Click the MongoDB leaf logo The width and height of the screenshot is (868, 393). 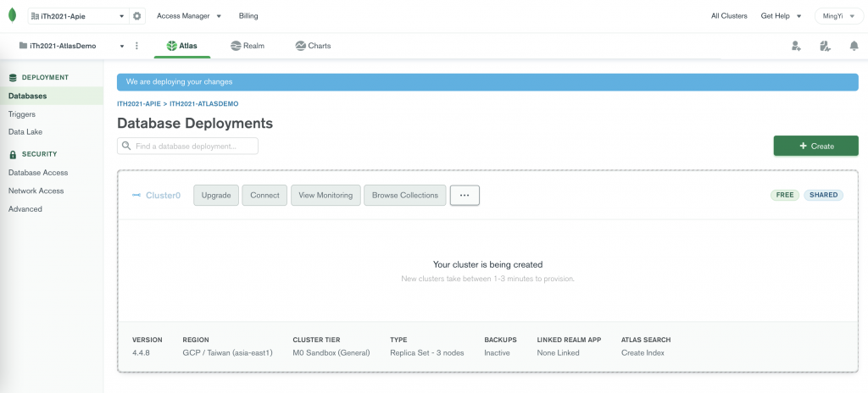point(12,16)
